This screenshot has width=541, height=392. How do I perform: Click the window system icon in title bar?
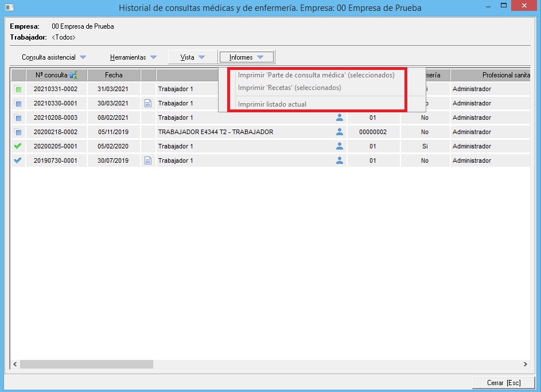(9, 7)
